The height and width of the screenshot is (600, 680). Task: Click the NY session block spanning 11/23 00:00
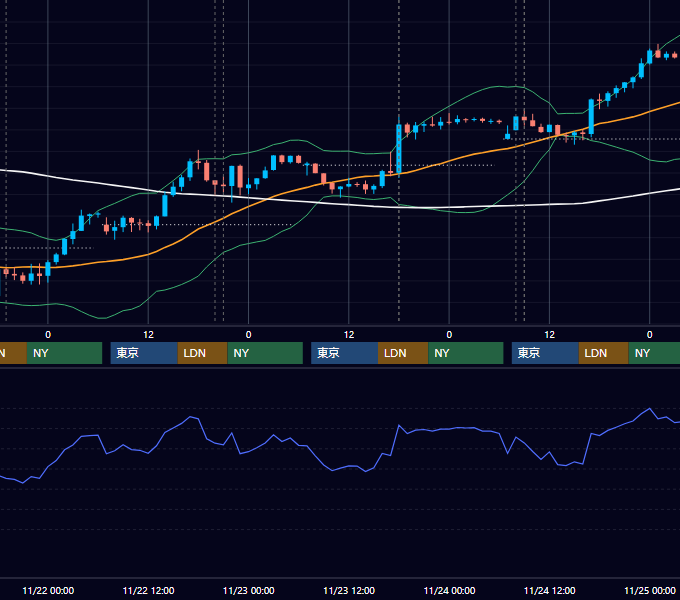[x=265, y=353]
